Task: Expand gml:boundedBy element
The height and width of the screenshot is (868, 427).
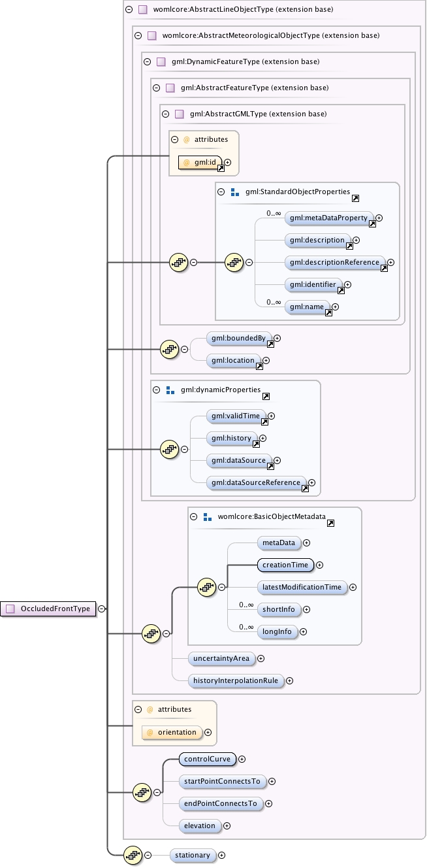Action: (x=277, y=338)
